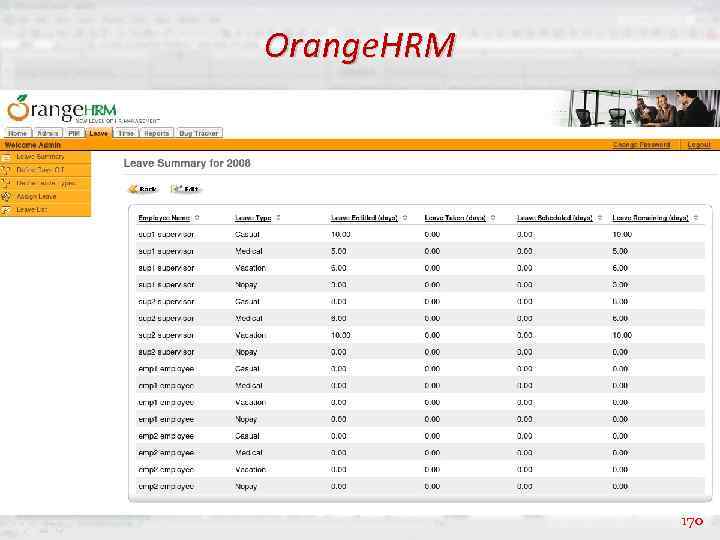This screenshot has width=720, height=540.
Task: Click sort icon beside Leave Remaining (days)
Action: pos(696,218)
